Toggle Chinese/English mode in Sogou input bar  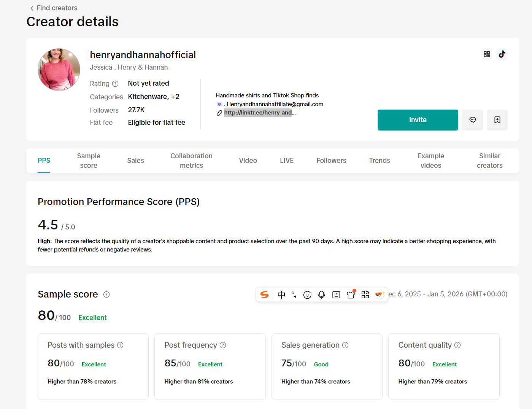pyautogui.click(x=281, y=295)
